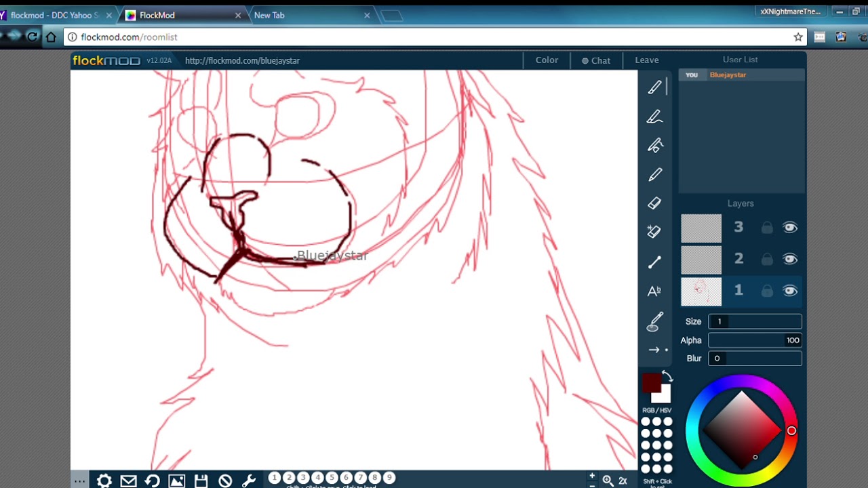Image resolution: width=868 pixels, height=488 pixels.
Task: Save drawing with the floppy disk icon
Action: 201,481
